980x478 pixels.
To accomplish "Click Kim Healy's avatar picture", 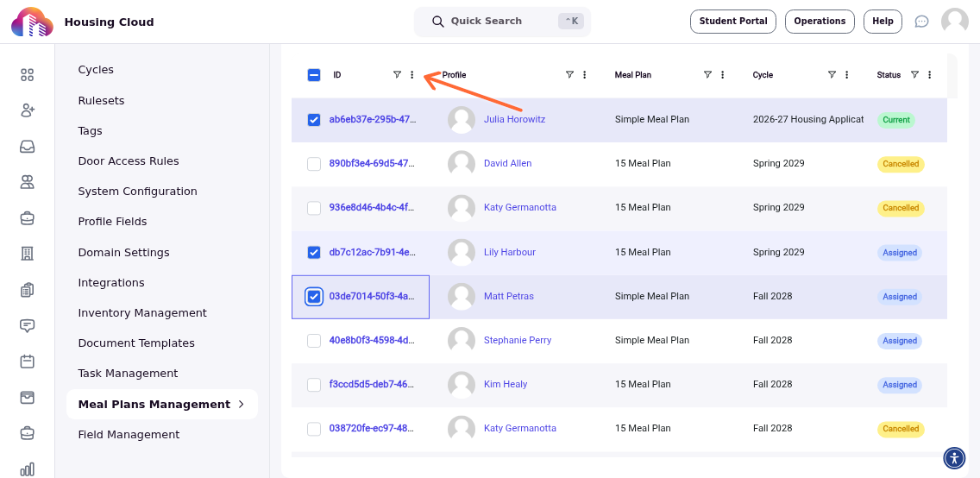I will tap(462, 385).
